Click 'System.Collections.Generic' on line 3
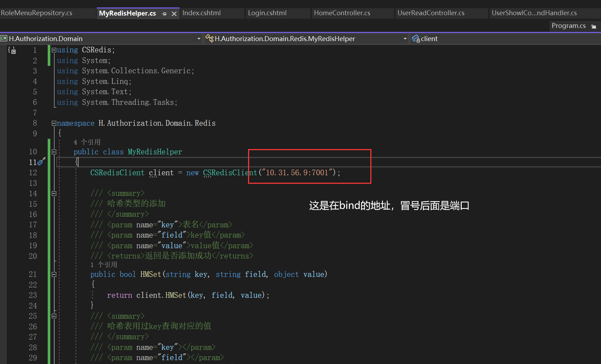Image resolution: width=601 pixels, height=364 pixels. coord(136,71)
